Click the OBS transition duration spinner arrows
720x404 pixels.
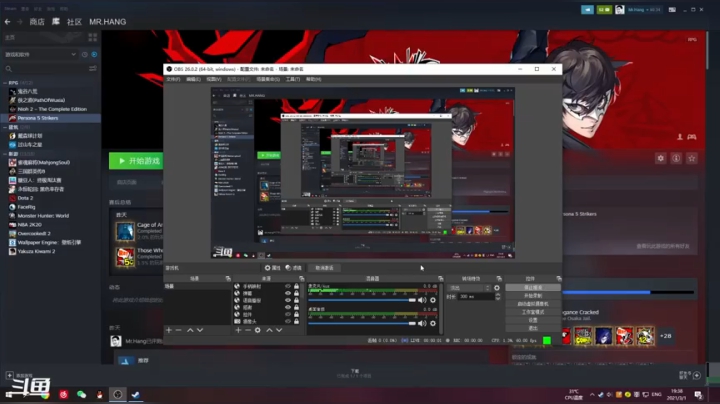498,297
